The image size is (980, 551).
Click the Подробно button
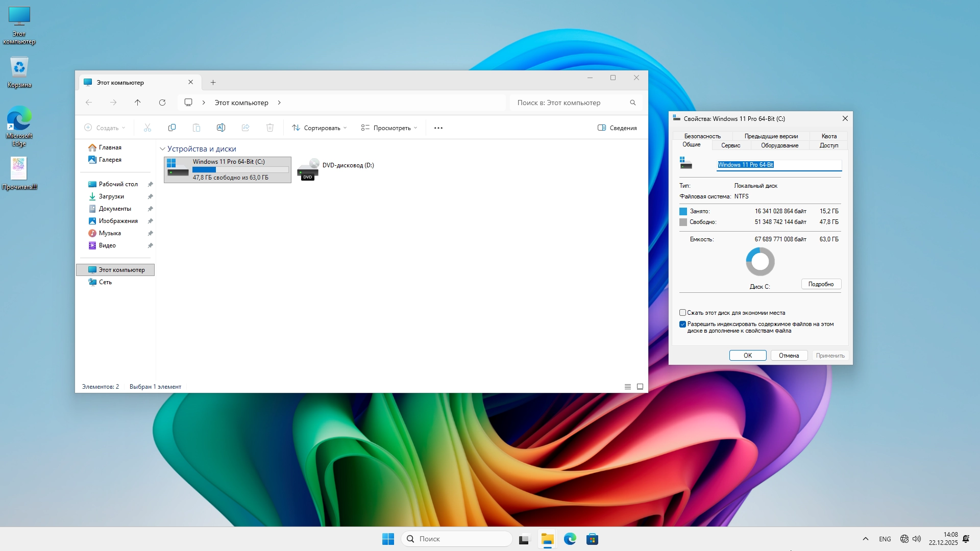821,284
